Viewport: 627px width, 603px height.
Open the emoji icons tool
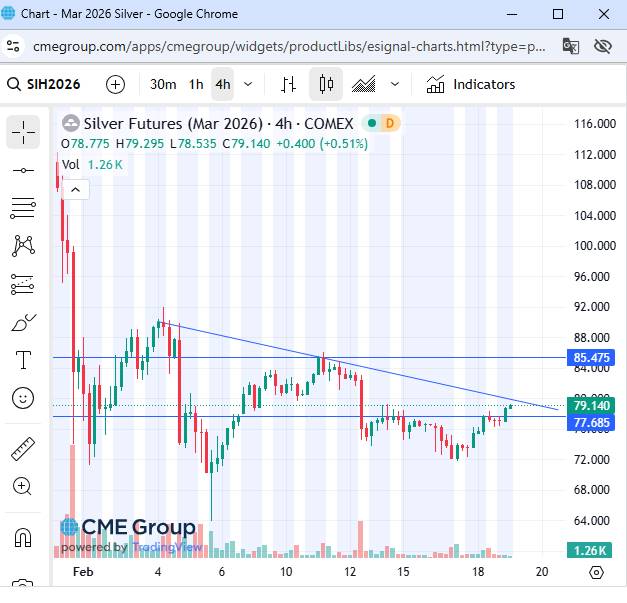point(23,398)
